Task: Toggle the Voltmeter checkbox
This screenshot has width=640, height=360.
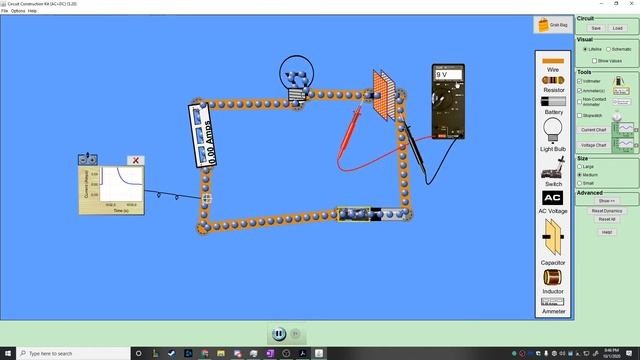Action: 580,81
